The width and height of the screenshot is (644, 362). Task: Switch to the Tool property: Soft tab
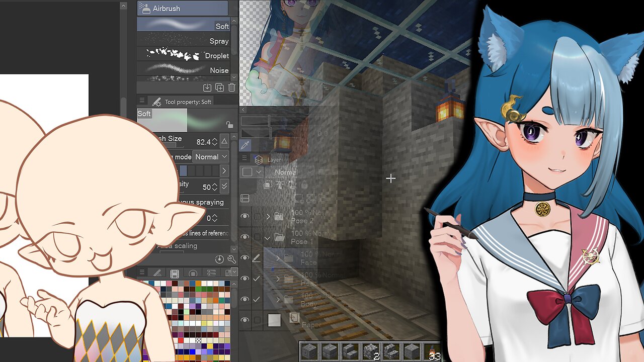tap(182, 102)
